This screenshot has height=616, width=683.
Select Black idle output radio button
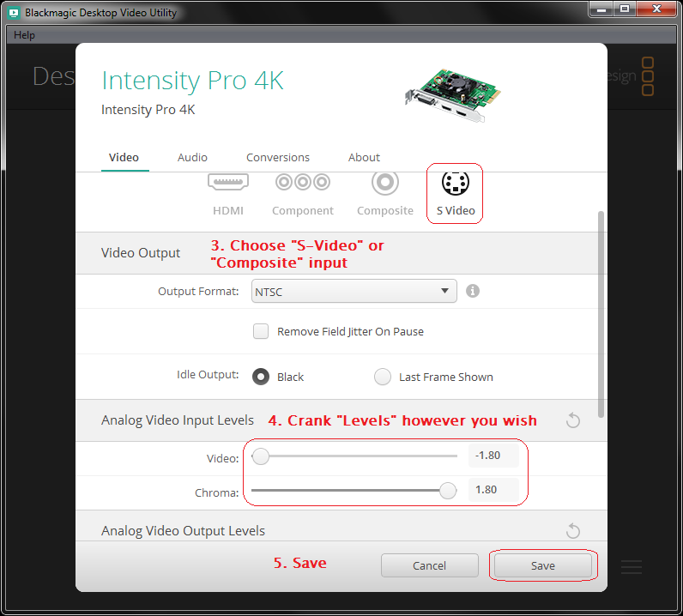coord(261,377)
